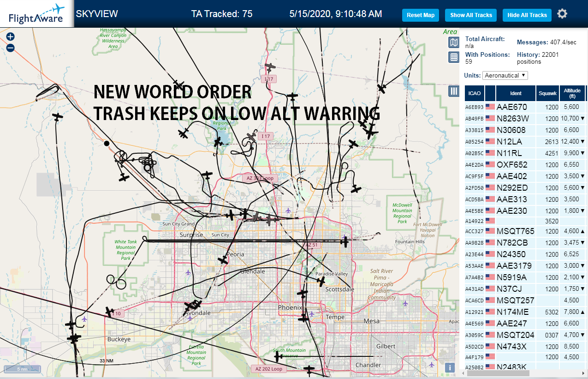Image resolution: width=588 pixels, height=379 pixels.
Task: Select the N5919A aircraft row
Action: [x=525, y=277]
